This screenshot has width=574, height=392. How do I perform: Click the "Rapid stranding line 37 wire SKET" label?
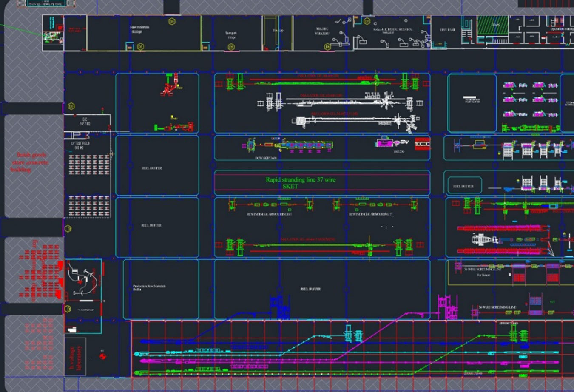tap(300, 183)
